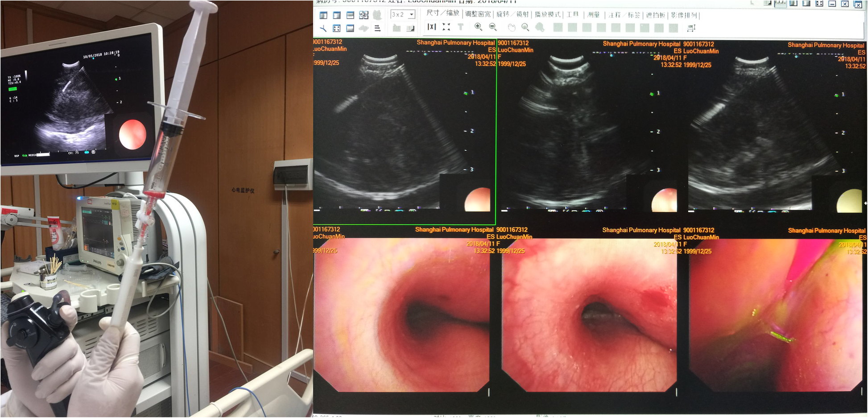The height and width of the screenshot is (418, 868).
Task: Open the 播放模式 playback mode menu
Action: pyautogui.click(x=546, y=15)
